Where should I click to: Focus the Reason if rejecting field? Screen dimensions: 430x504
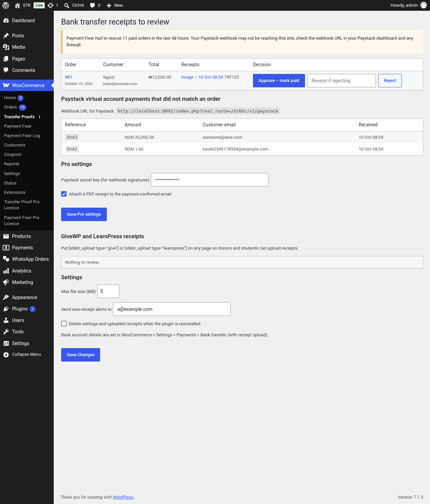tap(341, 81)
